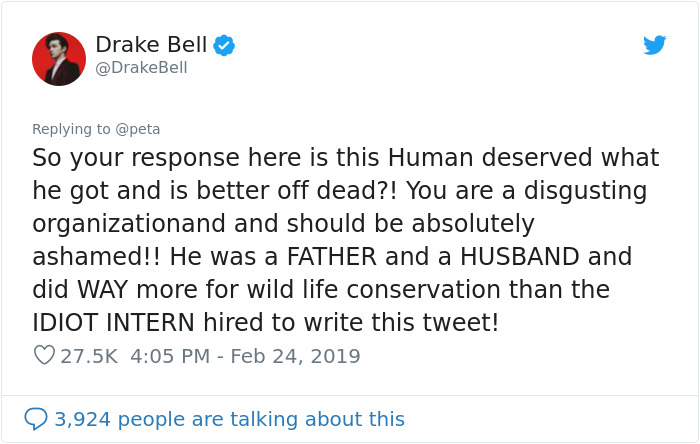
Task: Click the Drake Bell display name
Action: (x=151, y=45)
